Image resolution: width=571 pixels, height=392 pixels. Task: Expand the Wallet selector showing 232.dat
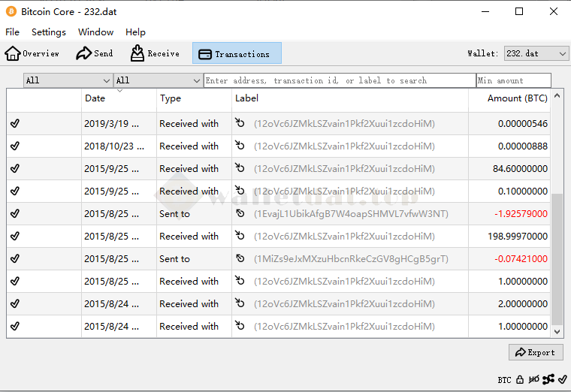tap(536, 53)
